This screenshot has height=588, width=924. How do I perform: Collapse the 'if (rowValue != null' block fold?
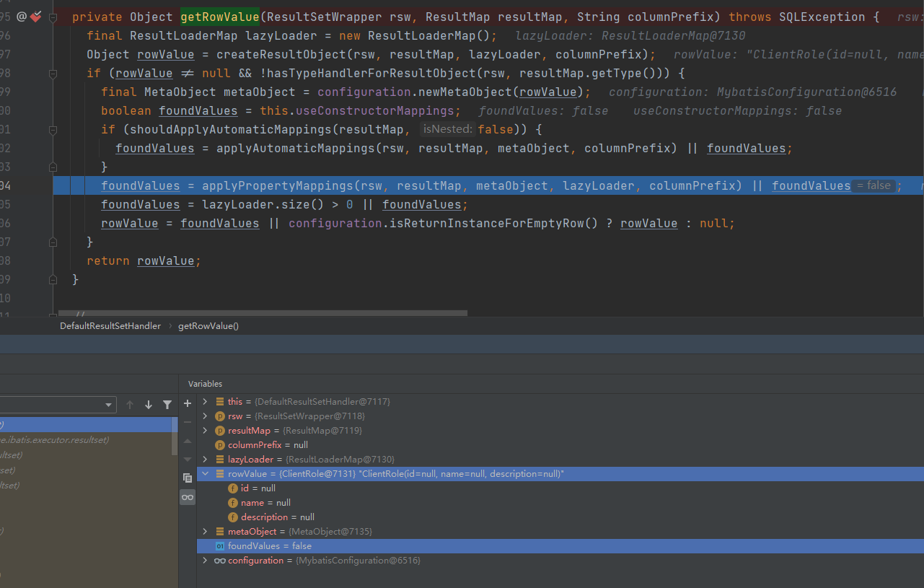pos(53,73)
